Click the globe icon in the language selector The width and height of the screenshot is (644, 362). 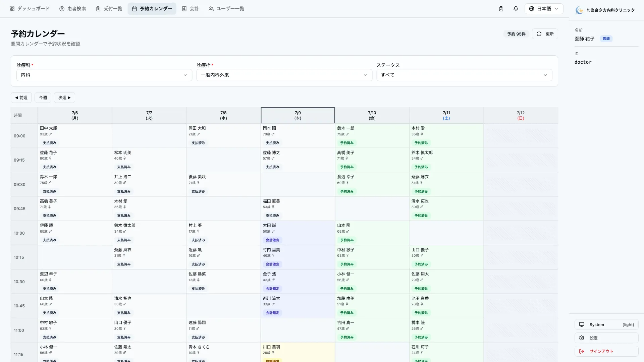(x=532, y=9)
